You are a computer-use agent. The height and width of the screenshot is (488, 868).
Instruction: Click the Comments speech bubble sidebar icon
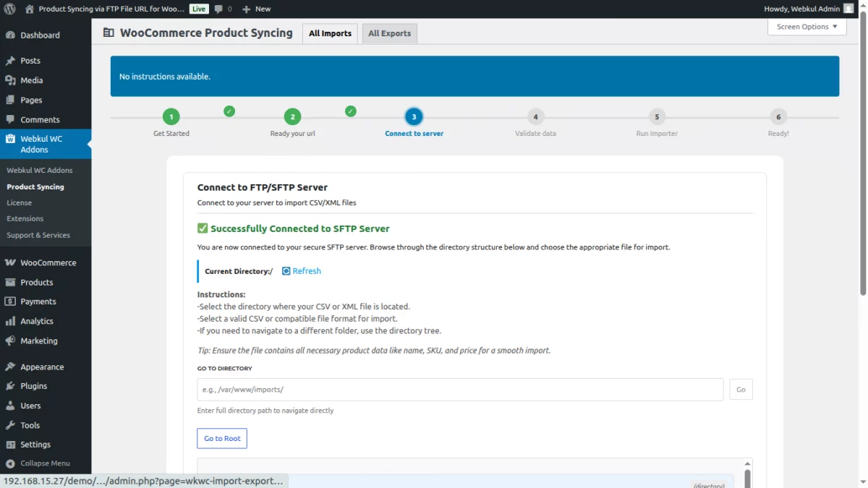[10, 119]
